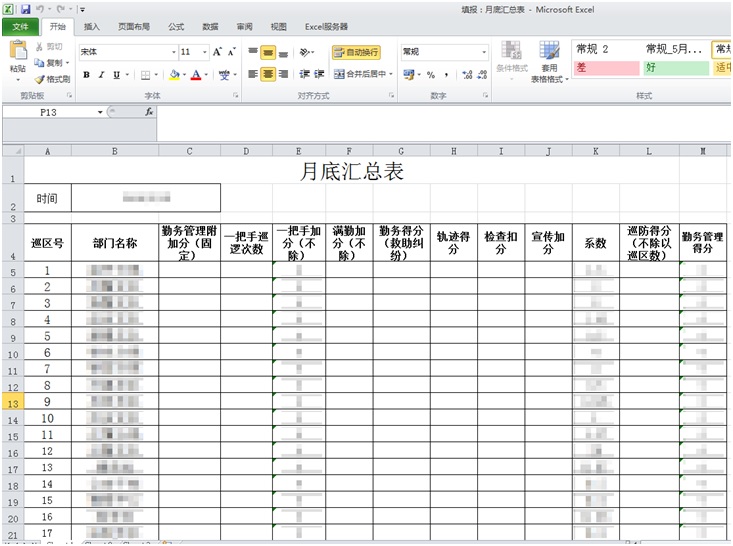Viewport: 733px width, 546px height.
Task: Click the Increase Font Size icon
Action: pos(217,52)
